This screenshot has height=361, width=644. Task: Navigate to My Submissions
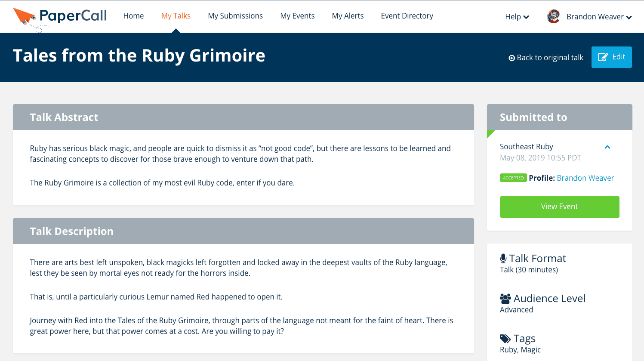[235, 16]
